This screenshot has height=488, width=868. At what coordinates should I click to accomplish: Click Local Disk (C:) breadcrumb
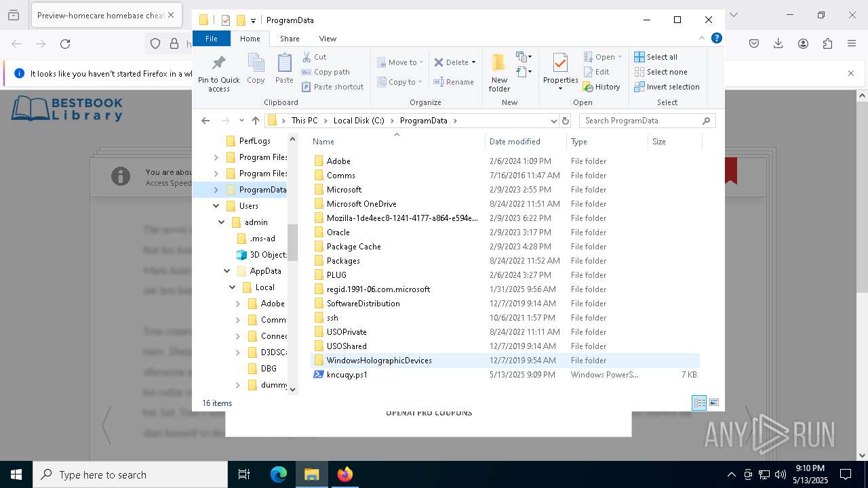(x=359, y=121)
